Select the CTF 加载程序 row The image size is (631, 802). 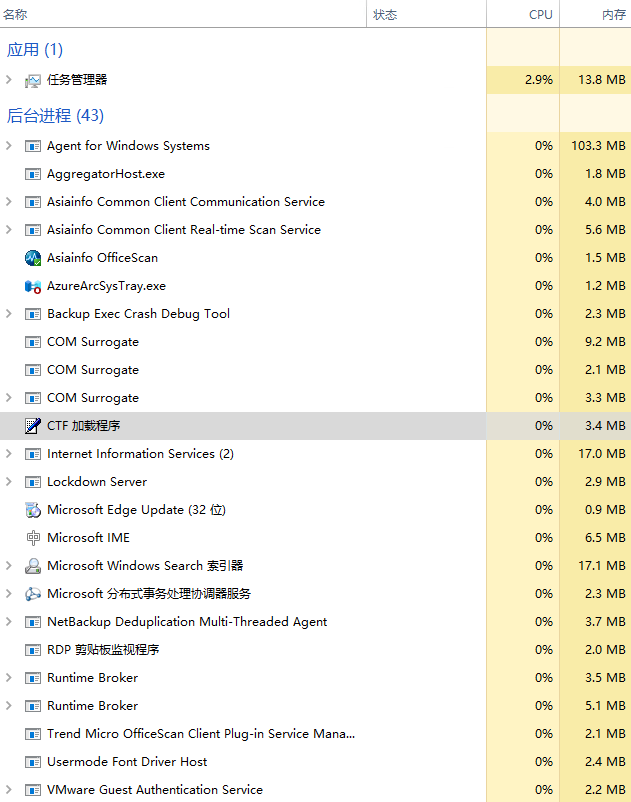pyautogui.click(x=316, y=426)
